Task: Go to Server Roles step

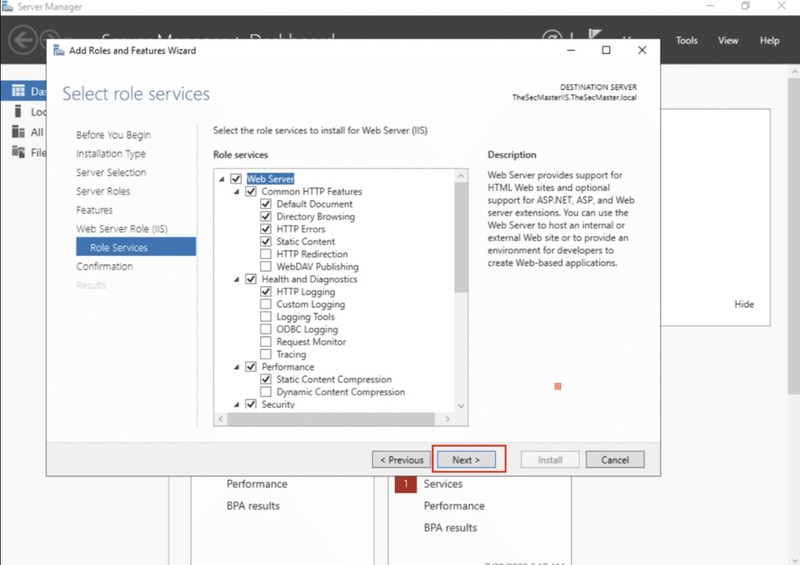Action: (103, 191)
